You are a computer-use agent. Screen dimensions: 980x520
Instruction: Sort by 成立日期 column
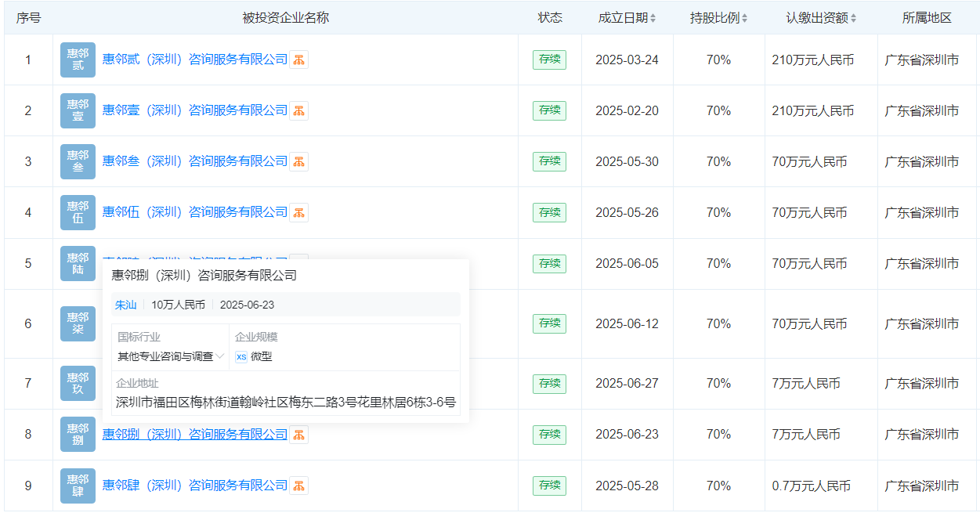pos(653,18)
